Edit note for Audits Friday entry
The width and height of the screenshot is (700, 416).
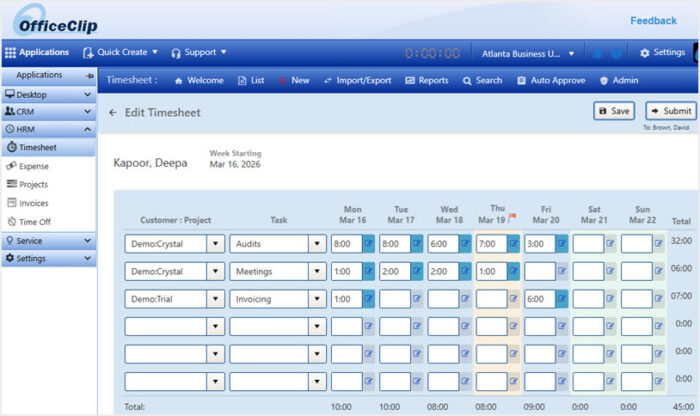tap(562, 244)
